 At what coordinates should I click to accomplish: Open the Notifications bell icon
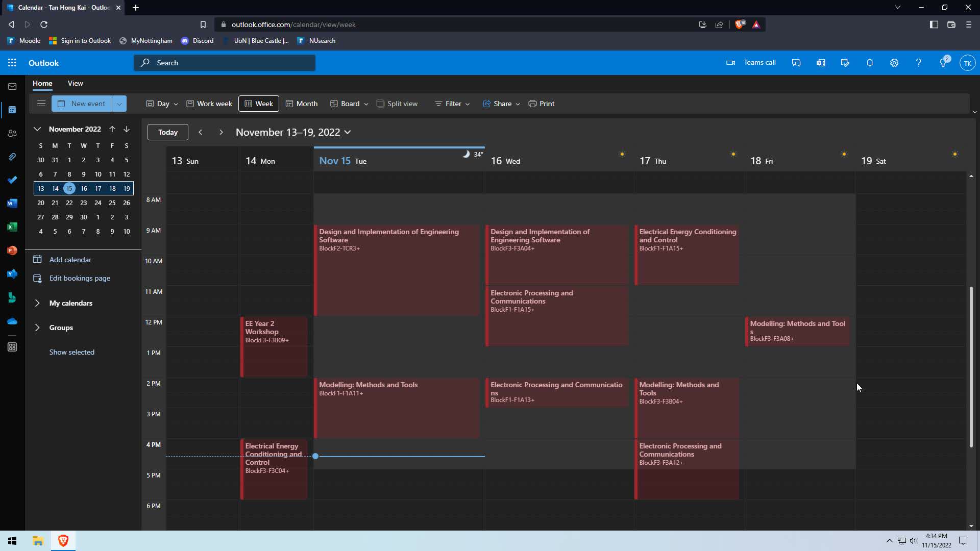coord(870,63)
